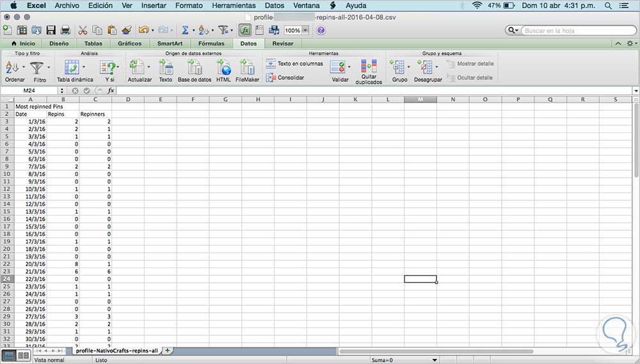Expand the AutoSum dropdown arrow
This screenshot has width=640, height=364.
pyautogui.click(x=193, y=31)
